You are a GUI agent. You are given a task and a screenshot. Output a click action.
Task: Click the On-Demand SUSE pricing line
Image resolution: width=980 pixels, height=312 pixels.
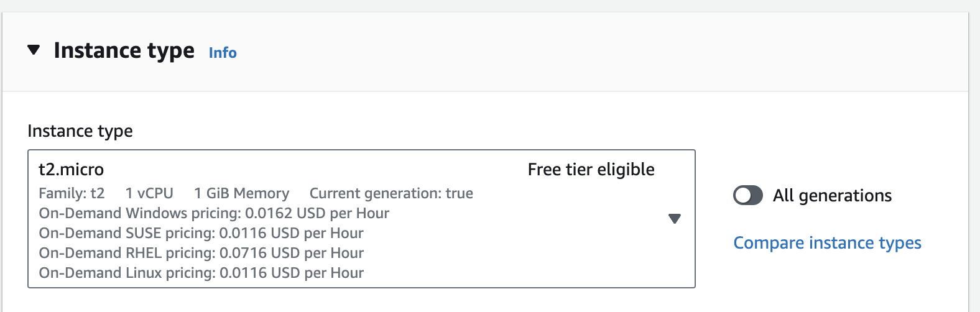pos(201,234)
